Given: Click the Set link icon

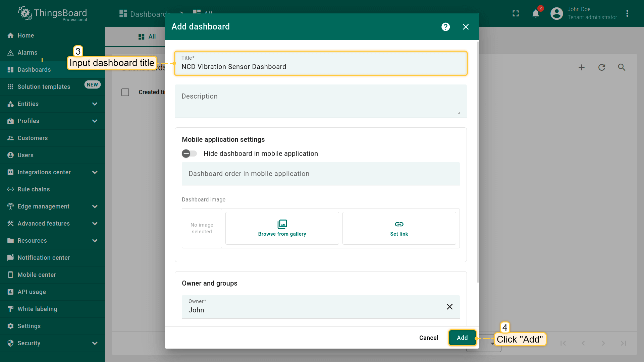Looking at the screenshot, I should [399, 224].
